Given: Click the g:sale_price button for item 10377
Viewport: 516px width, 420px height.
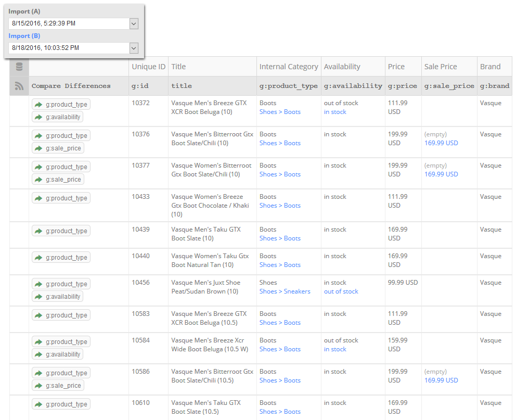Looking at the screenshot, I should (58, 180).
